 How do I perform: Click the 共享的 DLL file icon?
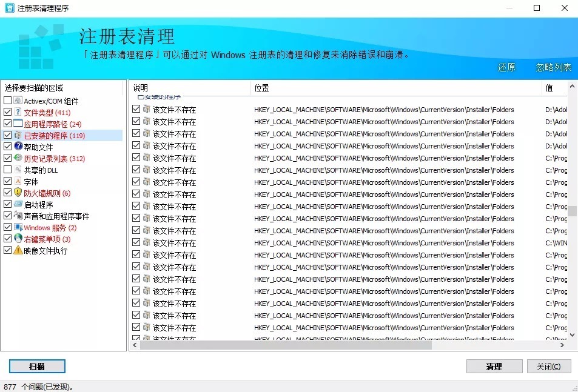click(18, 169)
